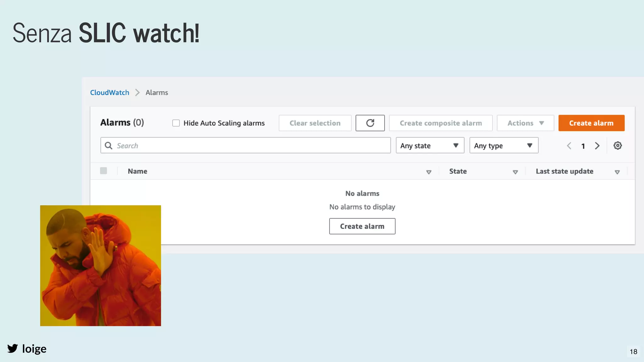644x362 pixels.
Task: Click the Create composite alarm button
Action: (441, 123)
